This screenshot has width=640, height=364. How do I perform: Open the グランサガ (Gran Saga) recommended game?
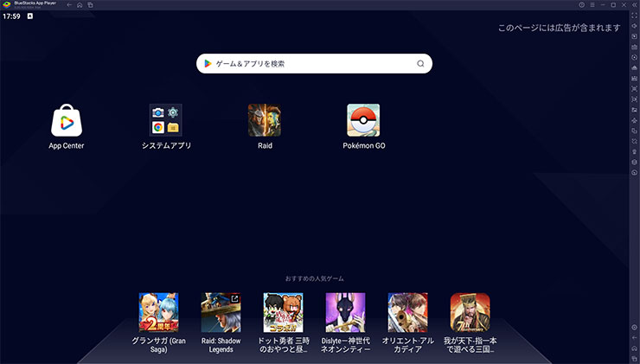click(x=158, y=313)
